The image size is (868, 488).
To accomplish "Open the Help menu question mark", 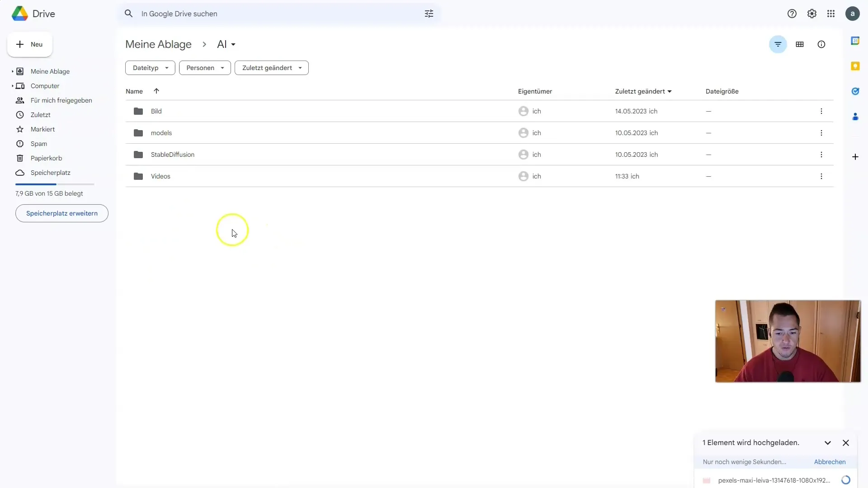I will pyautogui.click(x=792, y=14).
